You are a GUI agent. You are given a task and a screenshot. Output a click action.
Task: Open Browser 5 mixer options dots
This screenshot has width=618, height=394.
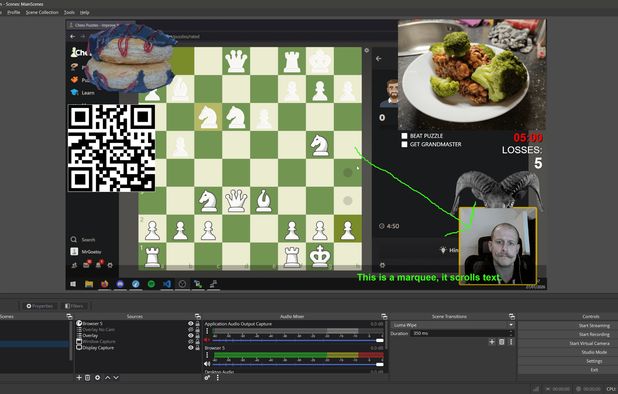coord(207,355)
